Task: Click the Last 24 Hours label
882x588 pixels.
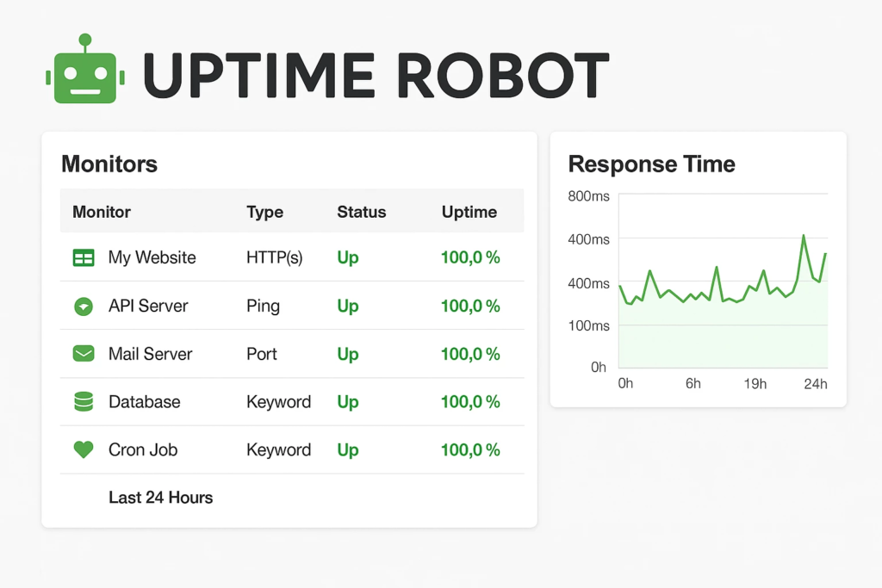Action: [x=160, y=498]
